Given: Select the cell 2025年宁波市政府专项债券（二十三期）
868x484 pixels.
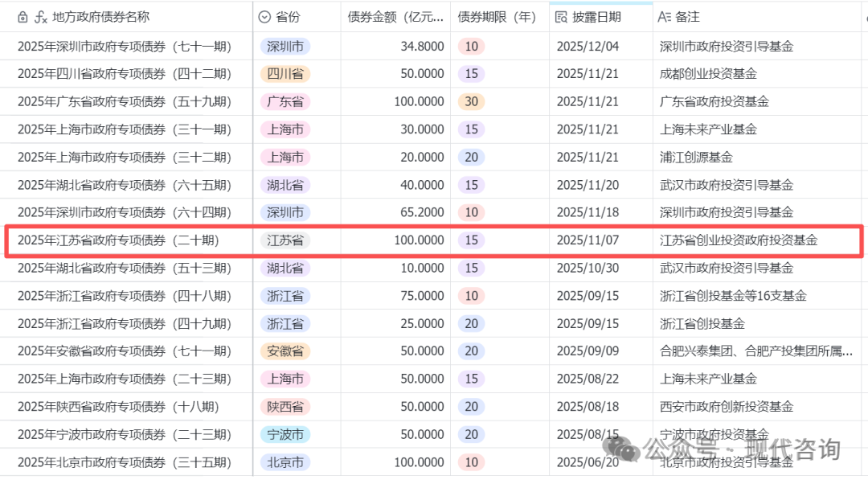Looking at the screenshot, I should coord(126,434).
